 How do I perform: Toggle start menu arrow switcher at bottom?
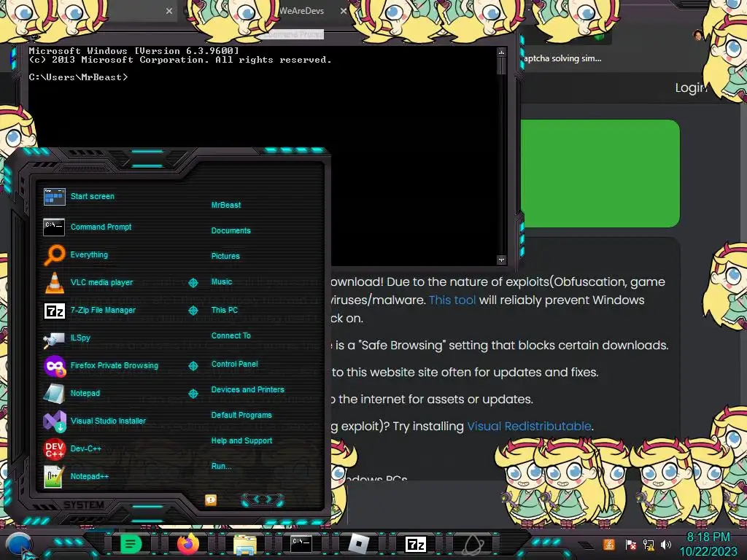coord(262,499)
